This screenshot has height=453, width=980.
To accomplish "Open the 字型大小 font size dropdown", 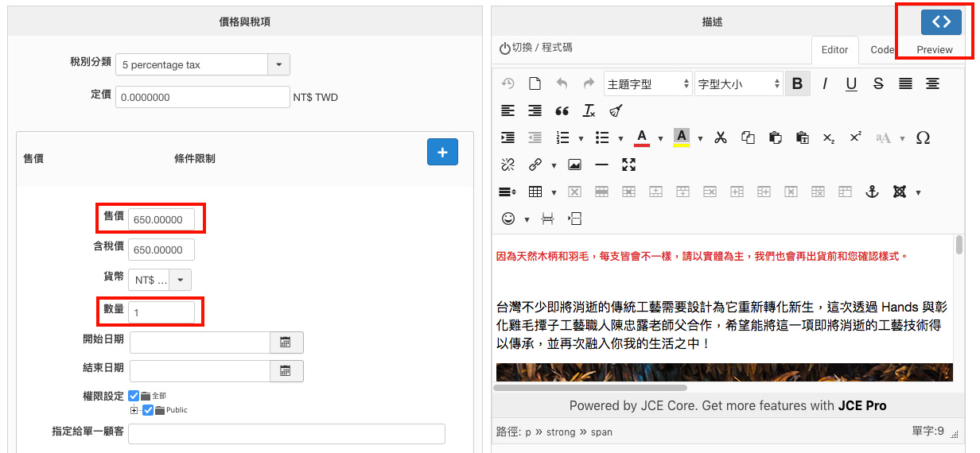I will click(738, 83).
